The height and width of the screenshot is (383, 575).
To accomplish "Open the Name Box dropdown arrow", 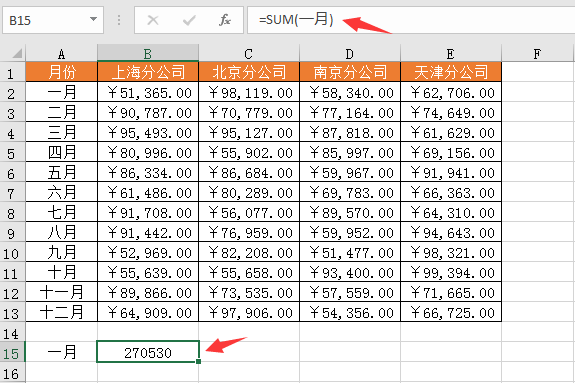I will point(94,19).
